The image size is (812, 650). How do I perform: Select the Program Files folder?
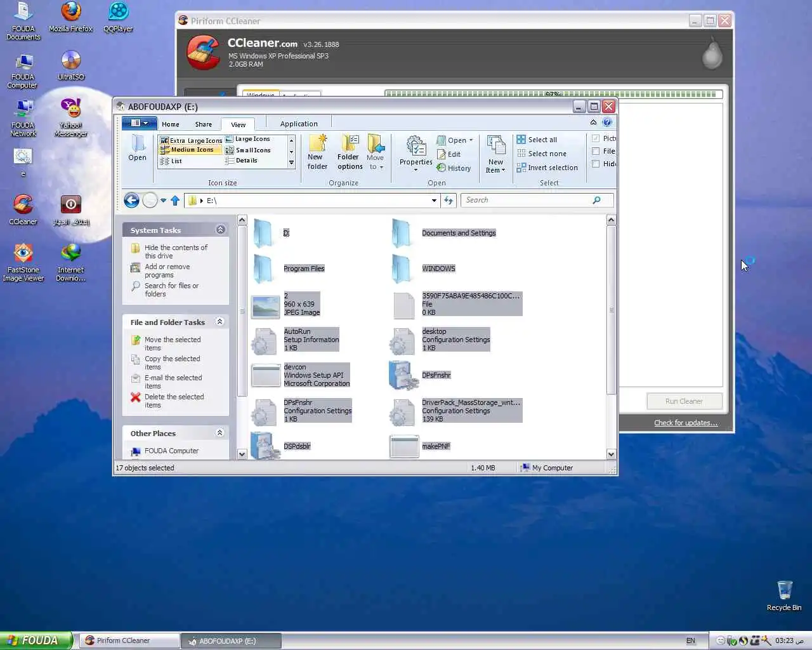point(289,269)
